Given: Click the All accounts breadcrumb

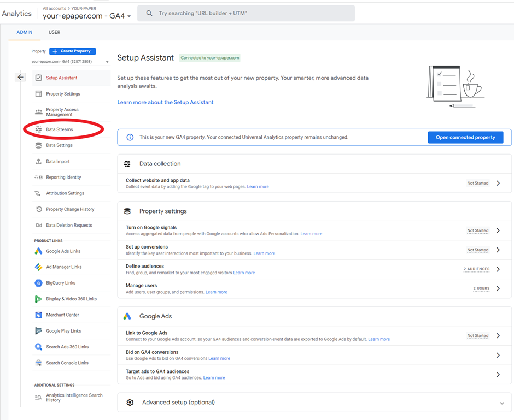Looking at the screenshot, I should 54,8.
